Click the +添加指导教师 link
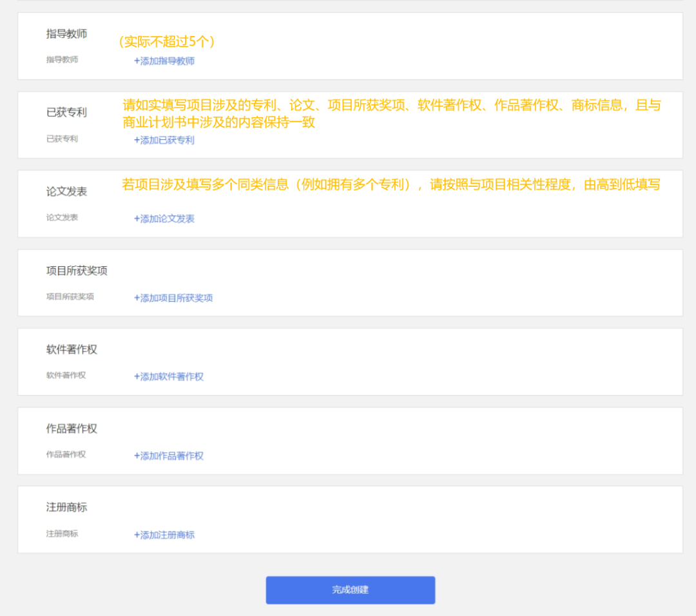This screenshot has height=616, width=696. pyautogui.click(x=164, y=61)
